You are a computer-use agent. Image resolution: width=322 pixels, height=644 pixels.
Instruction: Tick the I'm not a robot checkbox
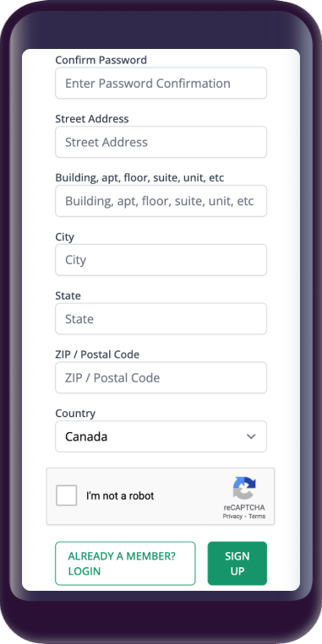pos(67,495)
